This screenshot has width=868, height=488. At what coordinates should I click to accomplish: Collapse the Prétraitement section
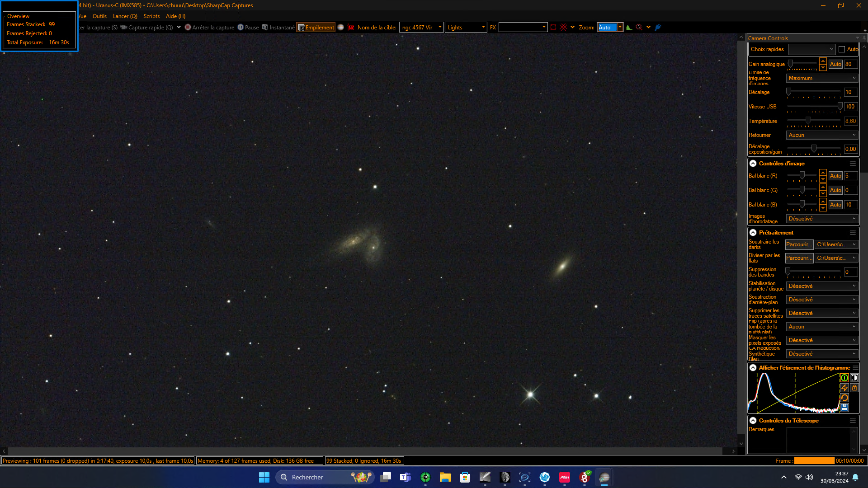tap(753, 233)
